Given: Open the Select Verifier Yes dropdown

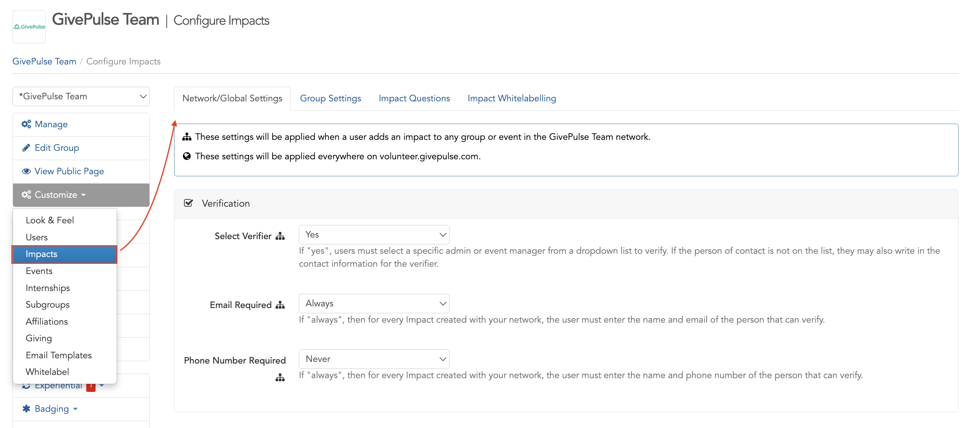Looking at the screenshot, I should click(x=374, y=235).
